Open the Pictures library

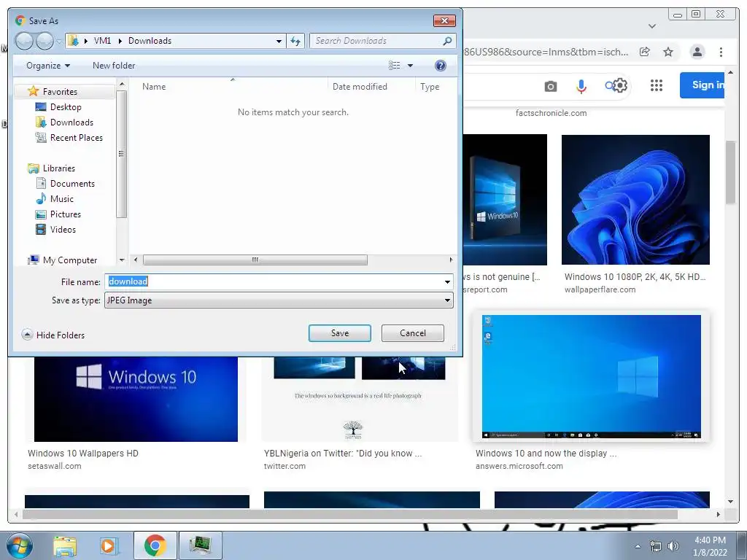(x=65, y=214)
